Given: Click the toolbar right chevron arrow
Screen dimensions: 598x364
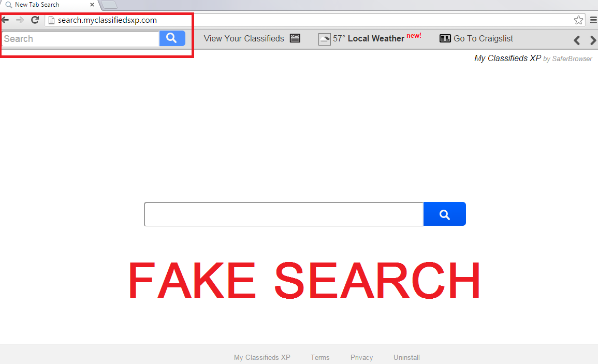Looking at the screenshot, I should click(x=593, y=40).
